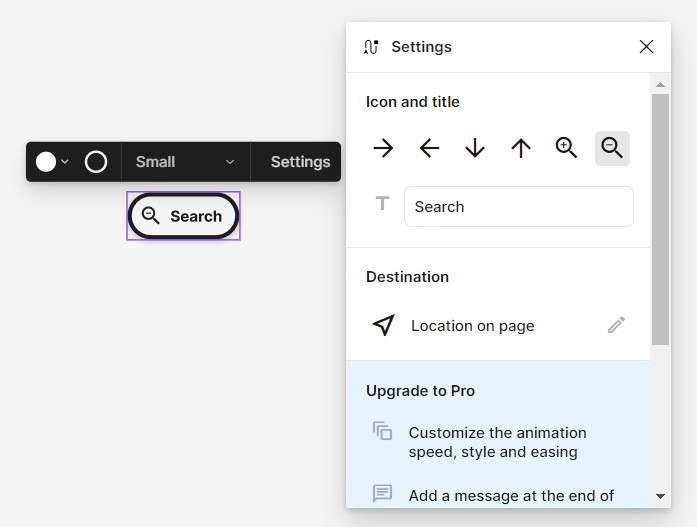
Task: Expand the fill color dropdown chevron
Action: point(65,162)
